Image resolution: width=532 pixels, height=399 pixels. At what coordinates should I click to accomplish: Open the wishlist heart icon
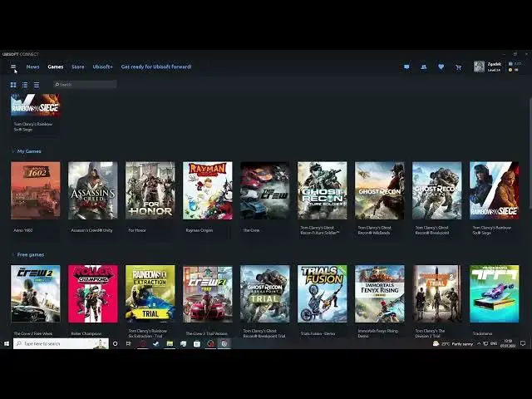coord(441,66)
